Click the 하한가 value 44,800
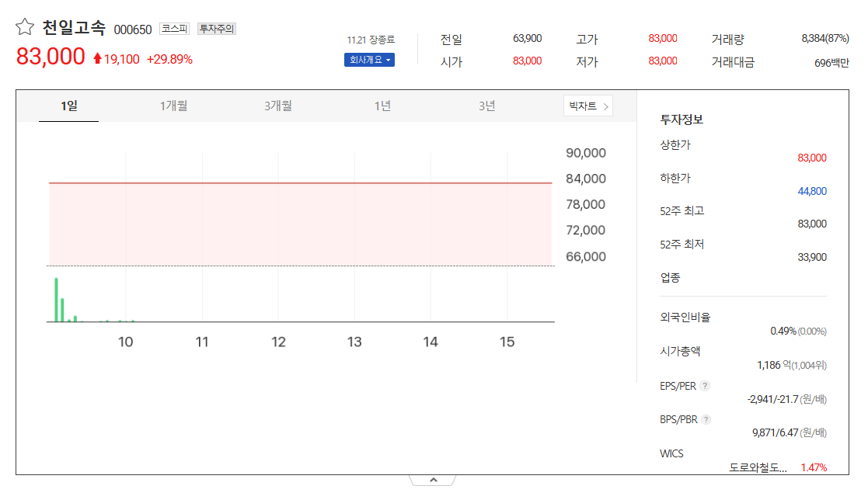 click(812, 191)
